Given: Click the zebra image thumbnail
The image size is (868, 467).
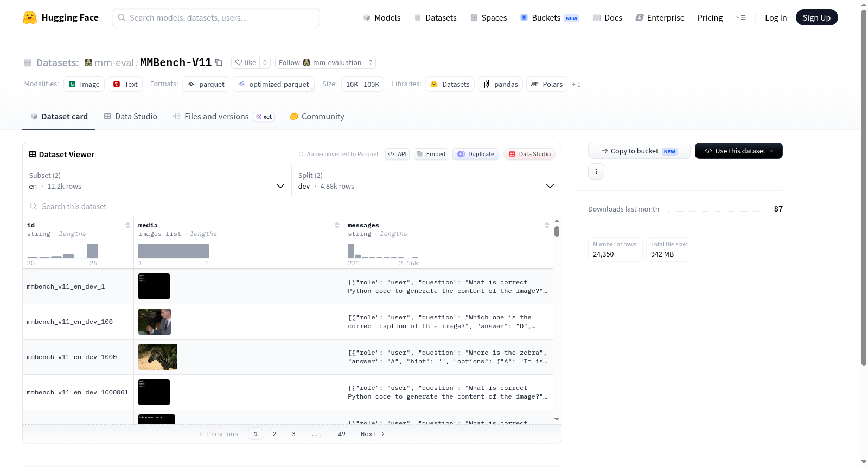Looking at the screenshot, I should coord(158,357).
